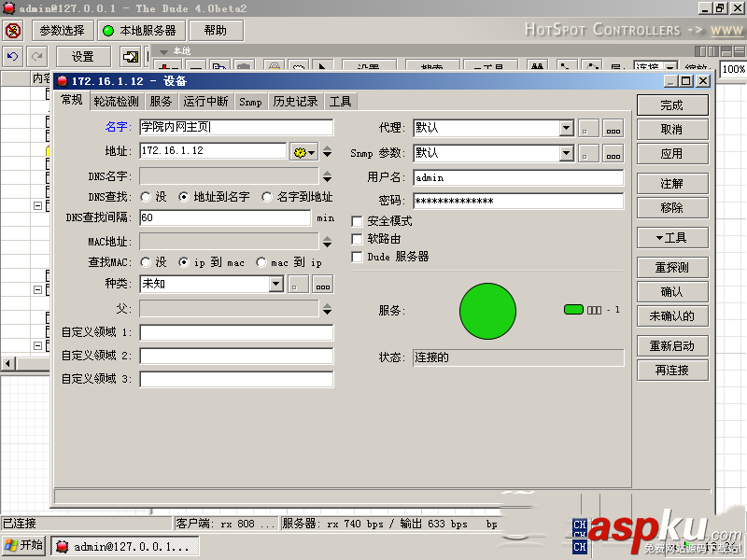Screen dimensions: 747x560
Task: Select 查找MAC option ip 到 mac
Action: click(x=183, y=262)
